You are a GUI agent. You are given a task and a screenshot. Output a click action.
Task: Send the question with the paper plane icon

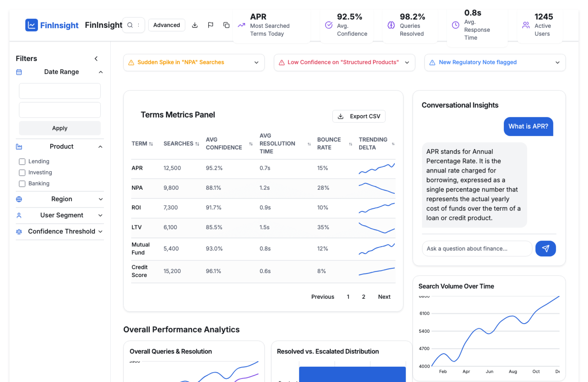point(545,249)
